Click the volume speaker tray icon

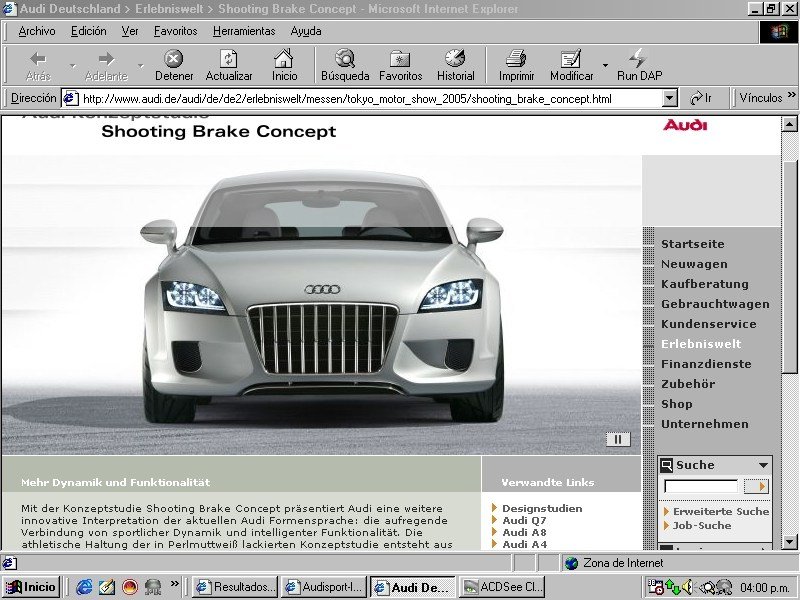pos(687,587)
